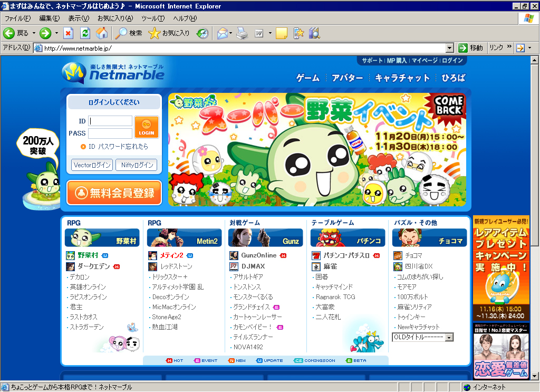Open the History toolbar icon

tap(202, 33)
